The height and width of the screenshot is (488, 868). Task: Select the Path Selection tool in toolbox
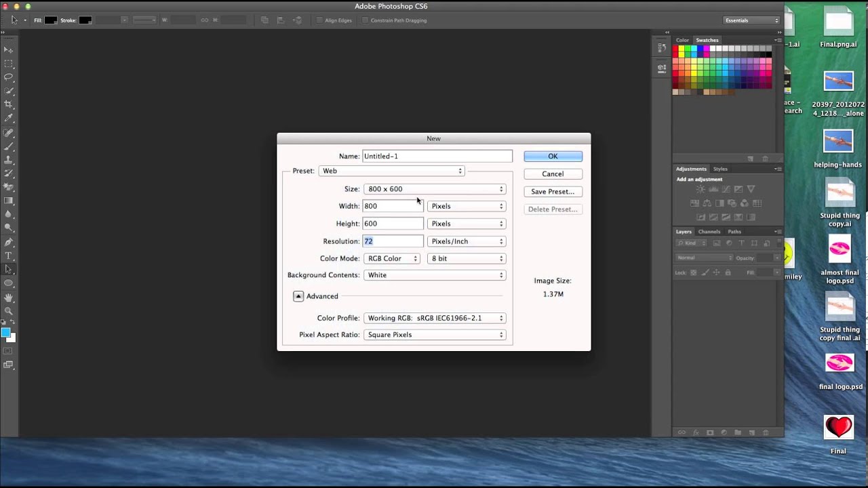(x=9, y=269)
